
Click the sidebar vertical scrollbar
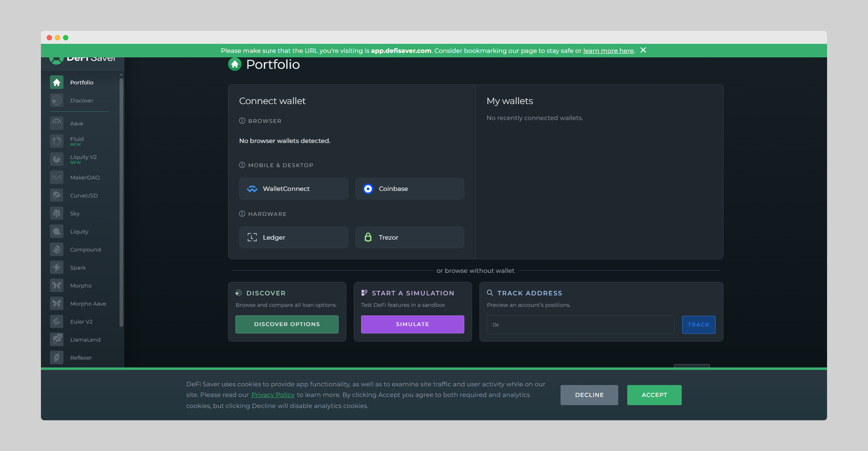pos(121,203)
